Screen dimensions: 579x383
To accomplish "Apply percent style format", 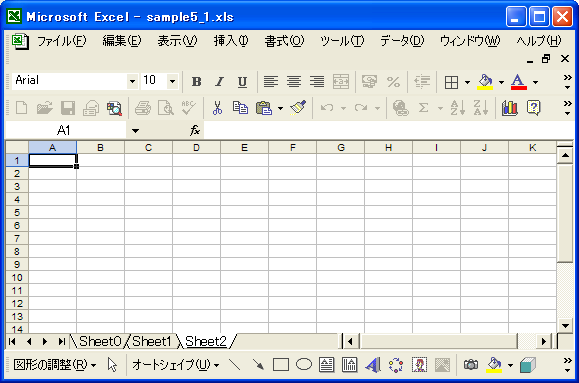I will [393, 82].
